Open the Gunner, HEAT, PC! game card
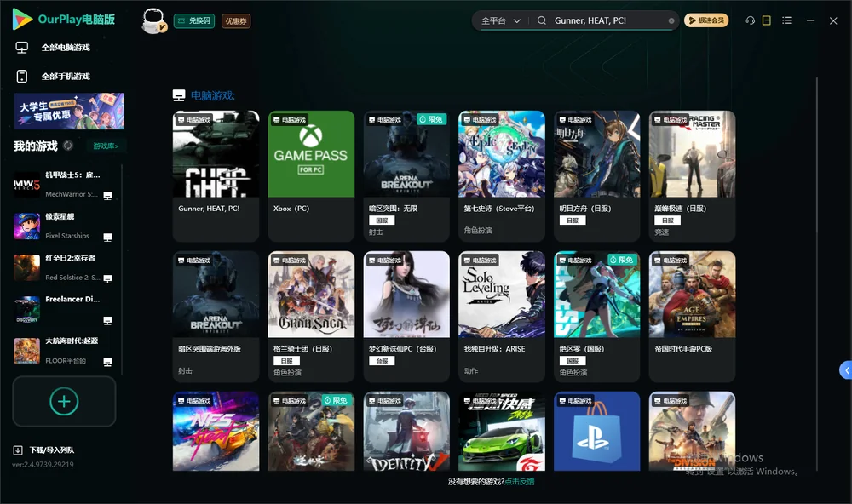Viewport: 852px width, 504px height. (x=216, y=176)
